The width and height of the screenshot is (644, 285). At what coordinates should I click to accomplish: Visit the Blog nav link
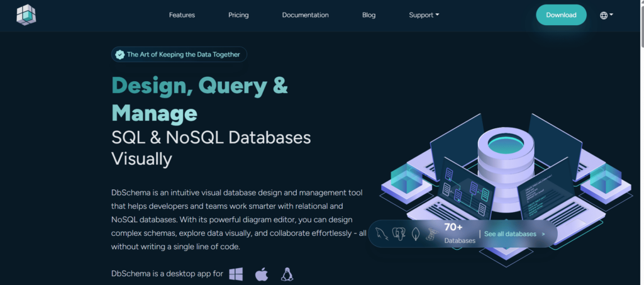369,15
